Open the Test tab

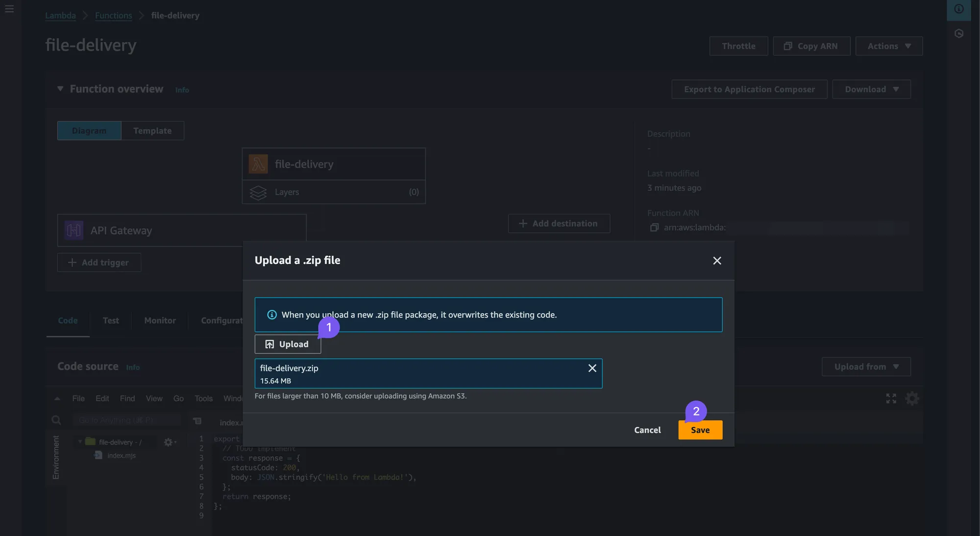point(111,320)
